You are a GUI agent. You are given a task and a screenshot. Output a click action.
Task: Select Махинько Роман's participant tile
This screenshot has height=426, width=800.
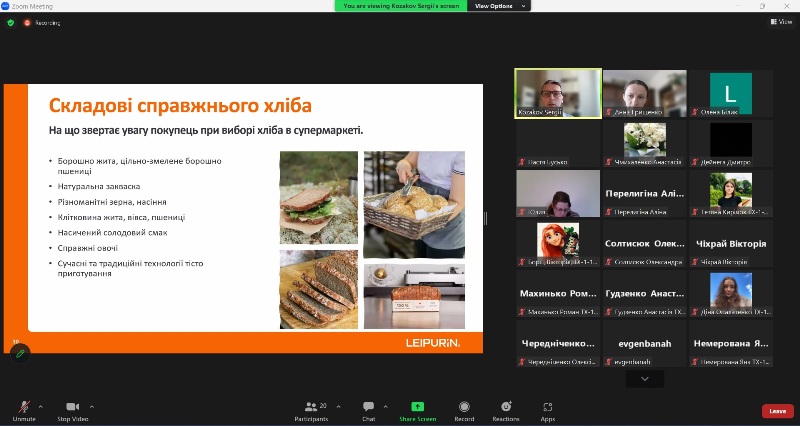[x=558, y=293]
